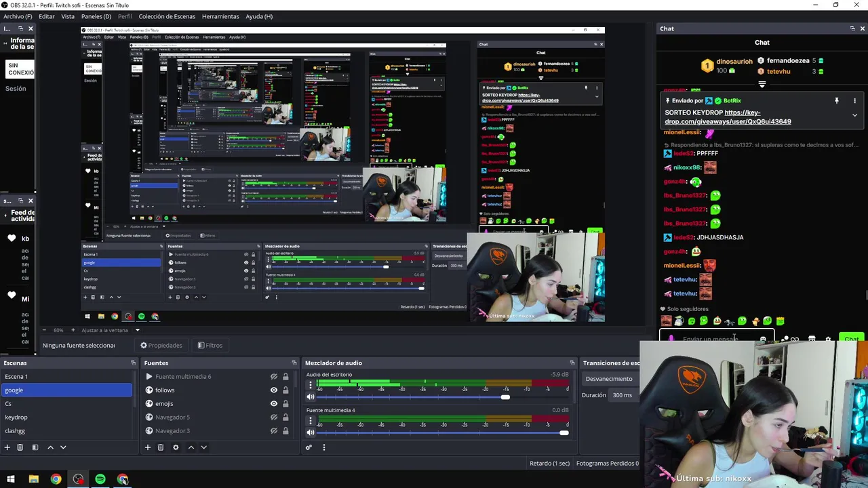This screenshot has height=488, width=868.
Task: Click the Duración 300 ms field
Action: [x=624, y=395]
